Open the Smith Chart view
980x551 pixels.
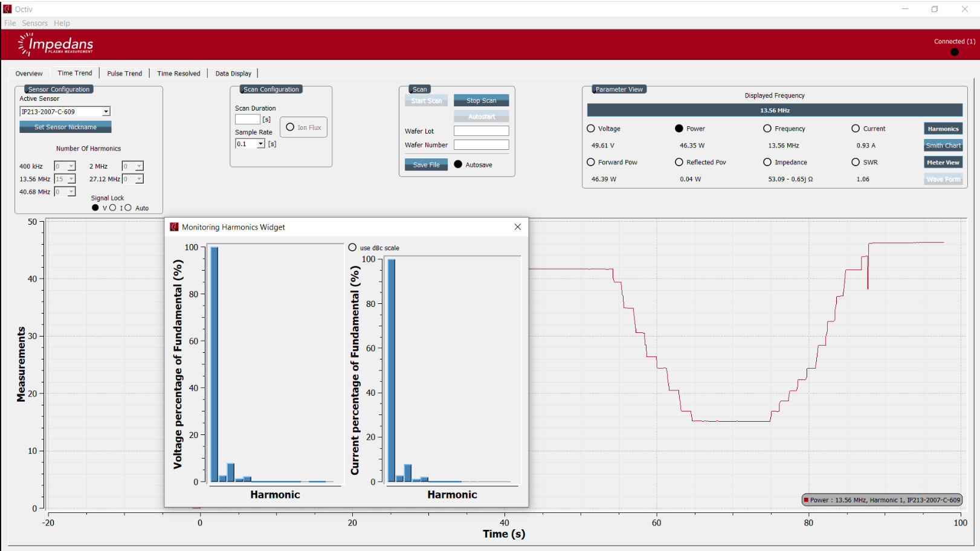coord(943,146)
